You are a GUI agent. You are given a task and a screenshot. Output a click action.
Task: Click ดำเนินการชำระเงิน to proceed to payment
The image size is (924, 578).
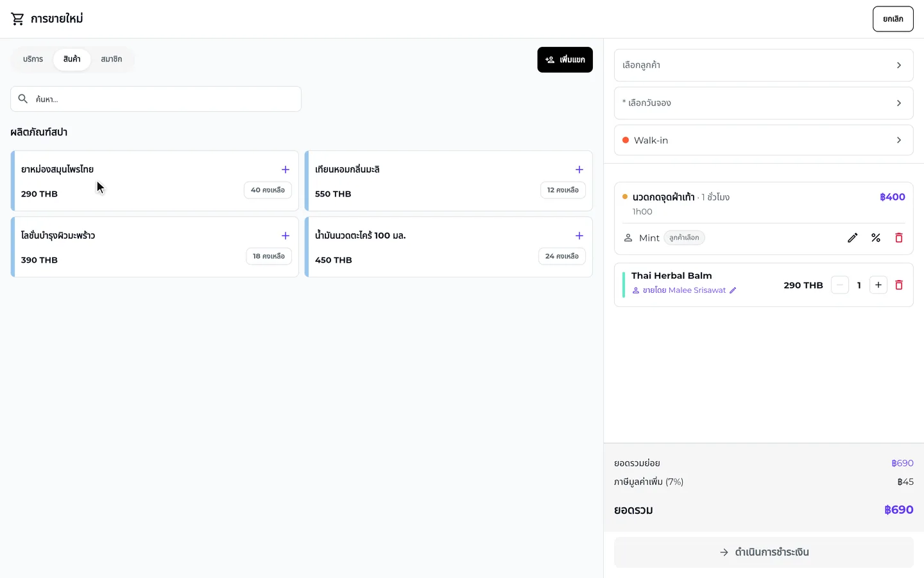[764, 552]
